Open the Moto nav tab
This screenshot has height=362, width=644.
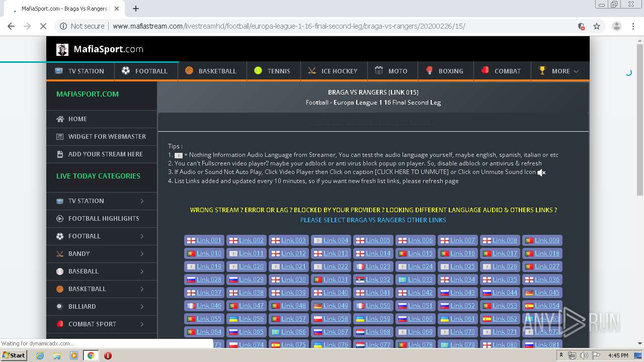[392, 71]
